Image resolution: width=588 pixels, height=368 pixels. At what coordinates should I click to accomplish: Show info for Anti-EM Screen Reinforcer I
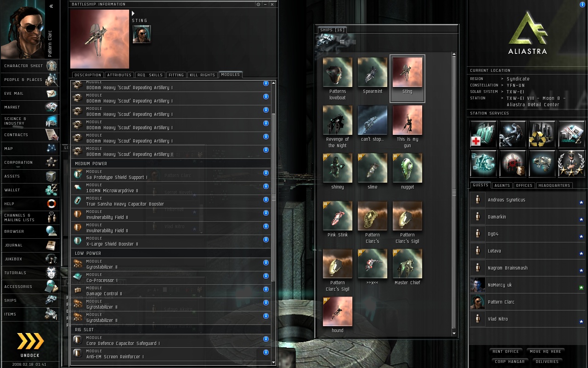[266, 352]
